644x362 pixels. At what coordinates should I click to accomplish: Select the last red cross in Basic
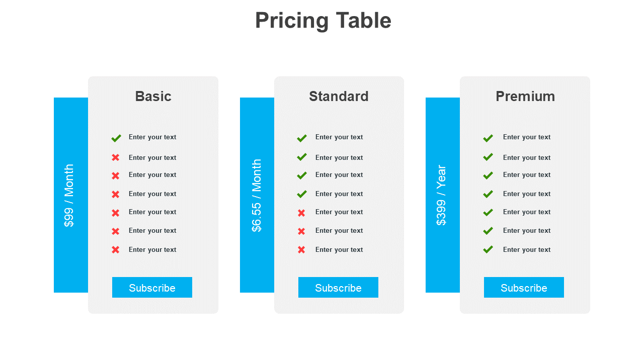[116, 250]
